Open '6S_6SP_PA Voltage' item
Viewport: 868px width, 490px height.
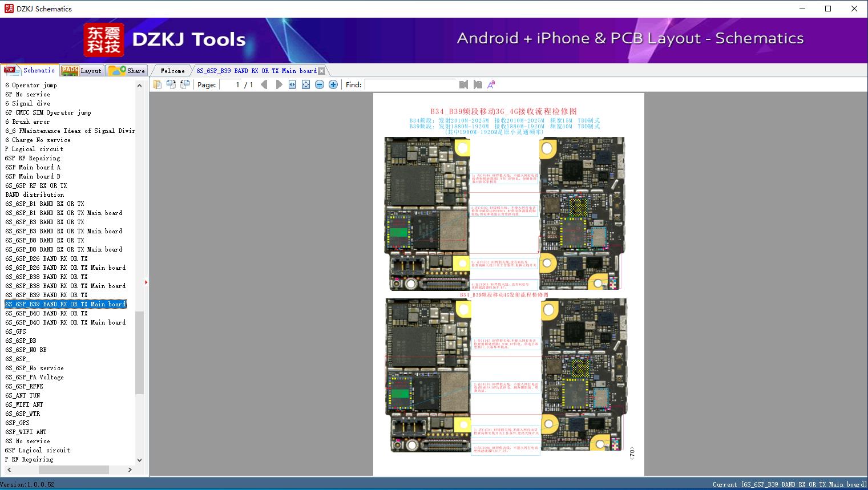[x=34, y=377]
